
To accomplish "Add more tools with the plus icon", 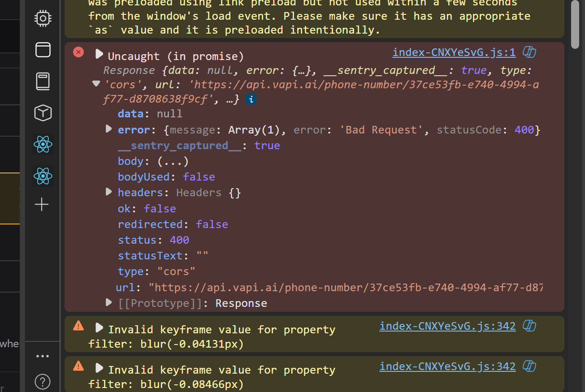I will pos(42,205).
